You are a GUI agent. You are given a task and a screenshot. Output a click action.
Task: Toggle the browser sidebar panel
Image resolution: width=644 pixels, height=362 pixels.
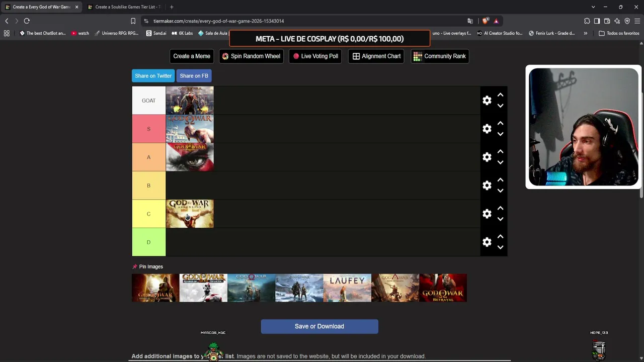[597, 21]
